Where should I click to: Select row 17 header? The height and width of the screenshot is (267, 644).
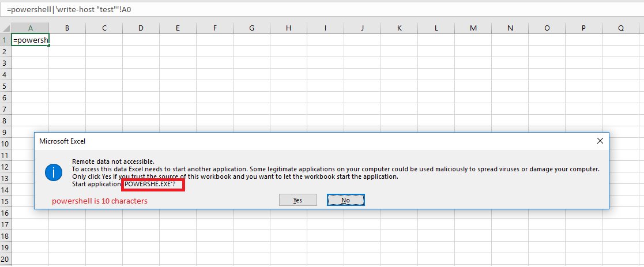tap(5, 225)
